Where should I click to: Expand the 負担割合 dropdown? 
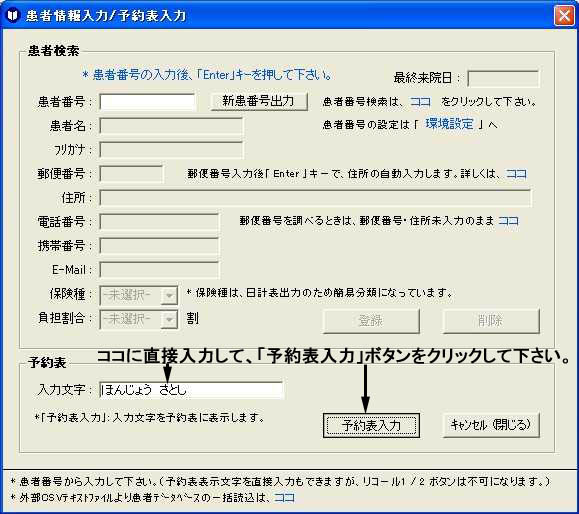click(169, 319)
